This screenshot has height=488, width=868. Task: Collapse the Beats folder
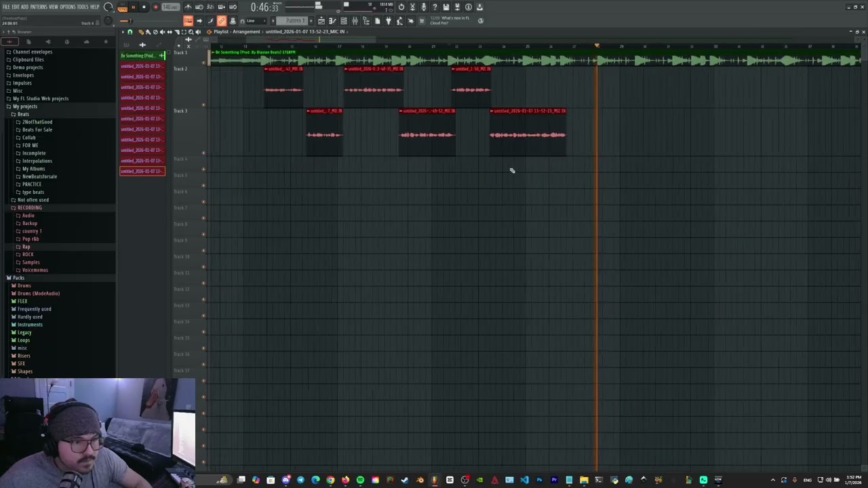click(x=23, y=114)
